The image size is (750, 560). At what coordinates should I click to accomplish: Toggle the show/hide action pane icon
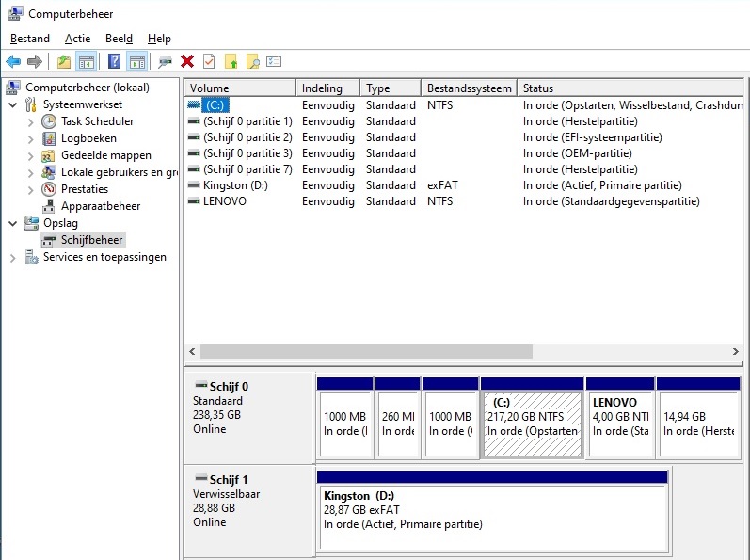point(136,62)
